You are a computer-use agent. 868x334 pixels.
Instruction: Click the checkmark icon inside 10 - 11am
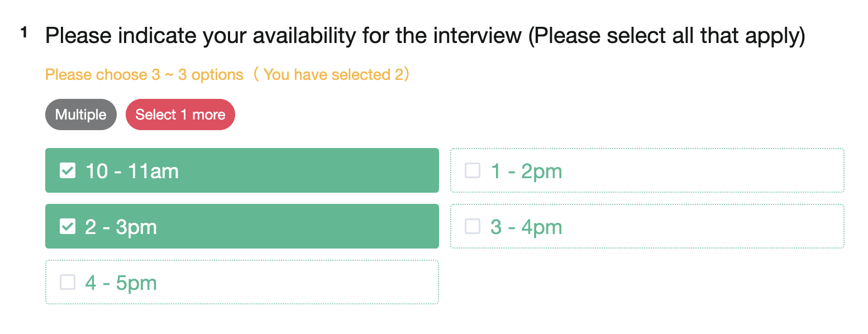67,170
